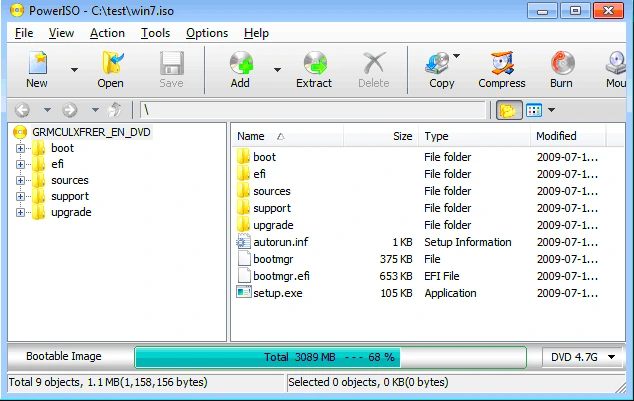This screenshot has width=634, height=401.
Task: Open the dropdown arrow next to New
Action: pyautogui.click(x=74, y=70)
